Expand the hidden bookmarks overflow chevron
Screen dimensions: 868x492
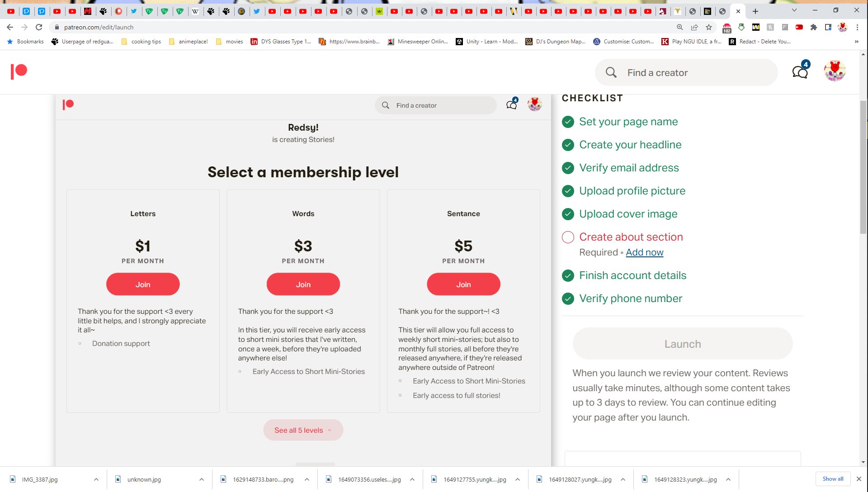[x=856, y=42]
